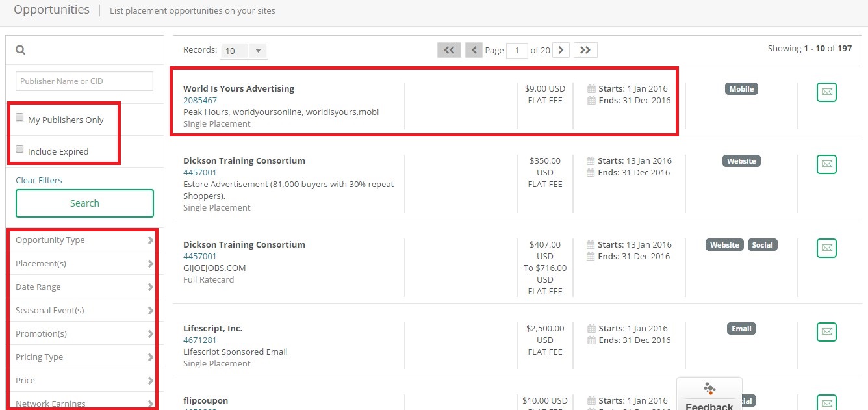Click the Email tag on Lifescript row
868x410 pixels.
(x=741, y=329)
